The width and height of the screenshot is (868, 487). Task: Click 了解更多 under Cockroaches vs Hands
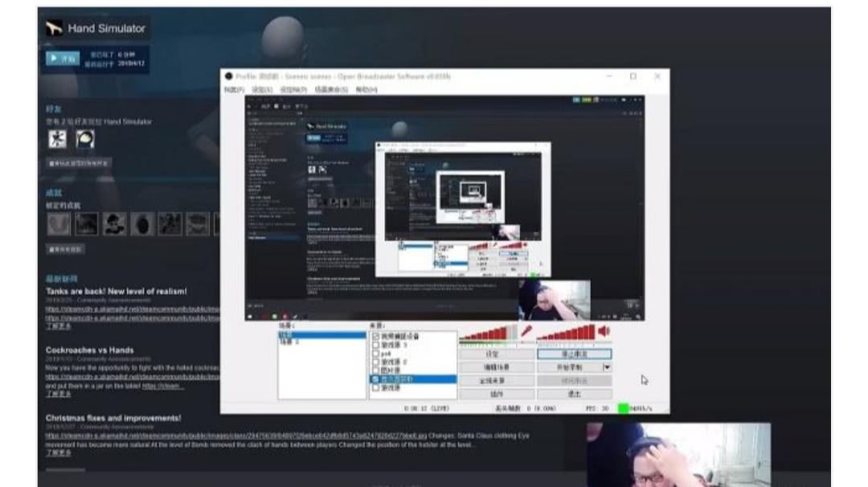pyautogui.click(x=58, y=394)
